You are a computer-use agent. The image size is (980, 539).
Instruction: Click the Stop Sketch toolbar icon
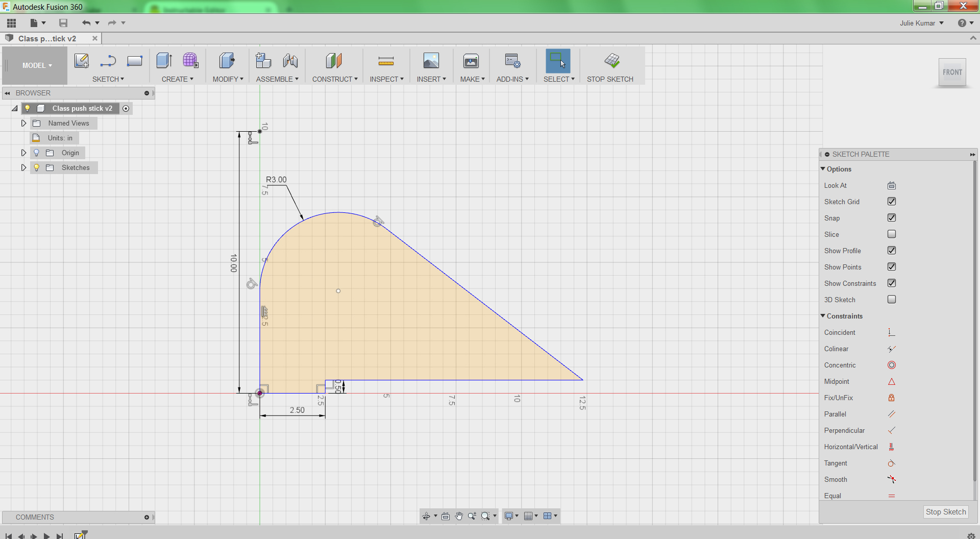tap(612, 61)
